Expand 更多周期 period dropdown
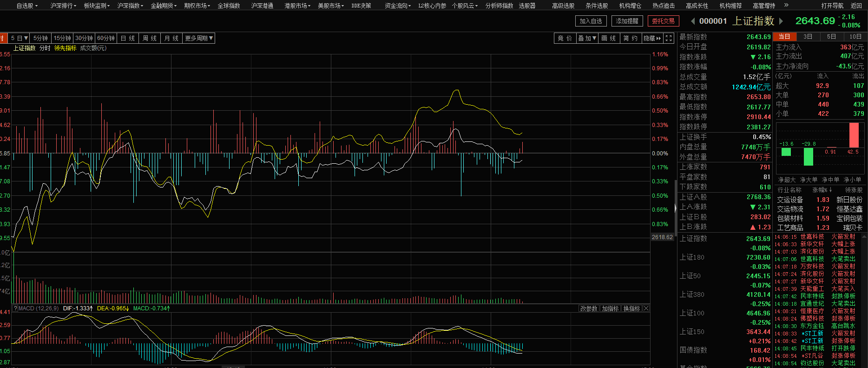 pos(199,38)
